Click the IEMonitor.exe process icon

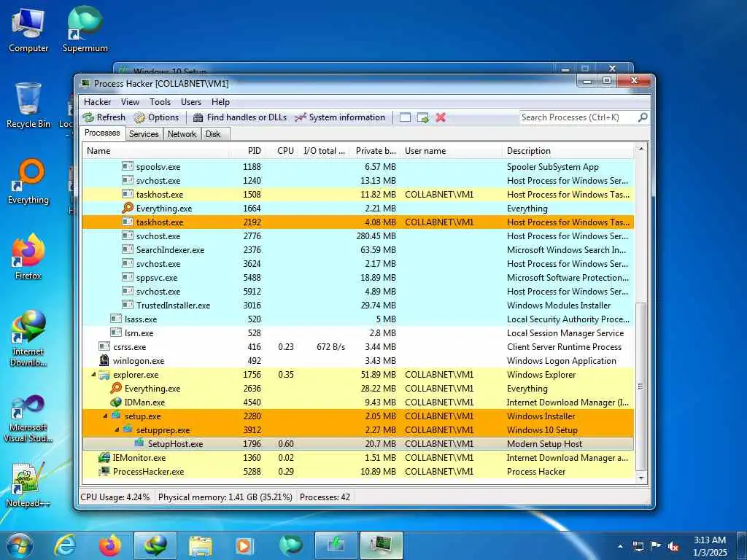(104, 458)
